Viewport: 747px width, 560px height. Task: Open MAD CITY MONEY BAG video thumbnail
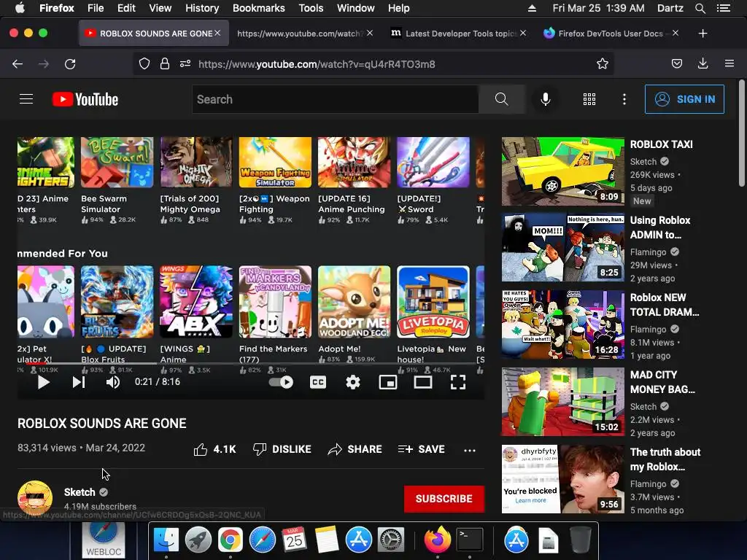(562, 402)
